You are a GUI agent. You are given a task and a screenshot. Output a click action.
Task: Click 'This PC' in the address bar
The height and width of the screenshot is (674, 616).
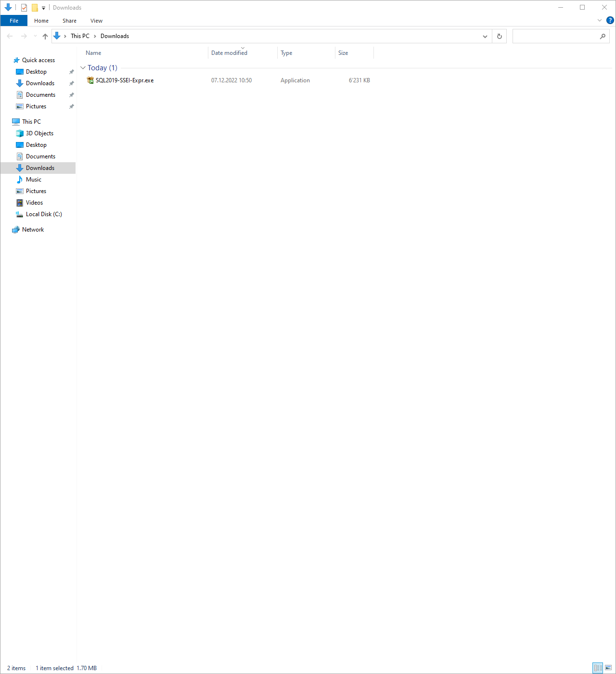pos(80,36)
